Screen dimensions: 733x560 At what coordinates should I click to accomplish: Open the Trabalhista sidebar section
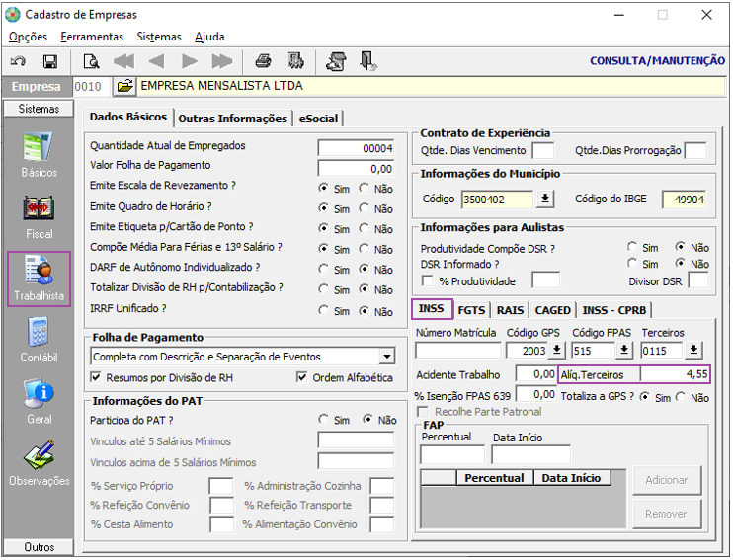(39, 280)
